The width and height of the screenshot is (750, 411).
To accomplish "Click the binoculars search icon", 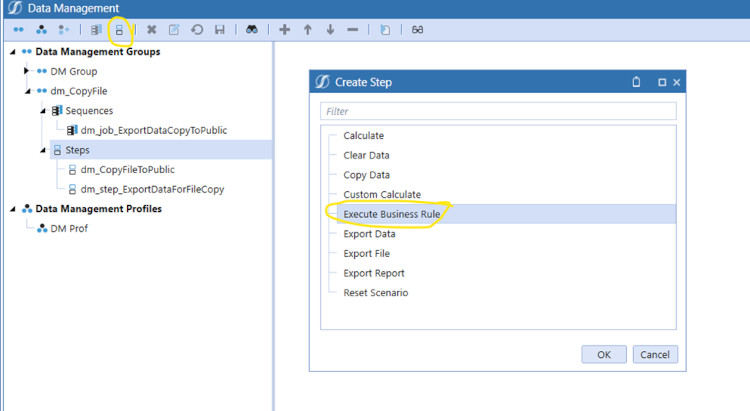I will click(253, 30).
